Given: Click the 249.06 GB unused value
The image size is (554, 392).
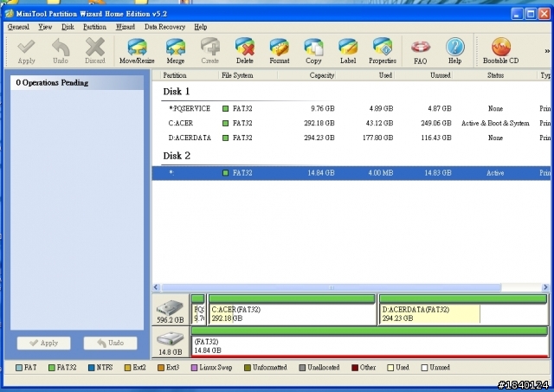Looking at the screenshot, I should 436,123.
